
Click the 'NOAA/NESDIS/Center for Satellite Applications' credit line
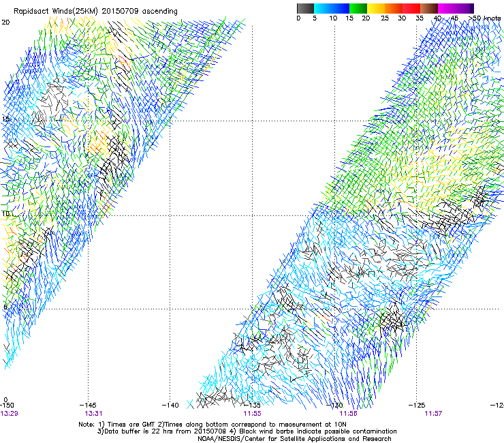[x=294, y=439]
